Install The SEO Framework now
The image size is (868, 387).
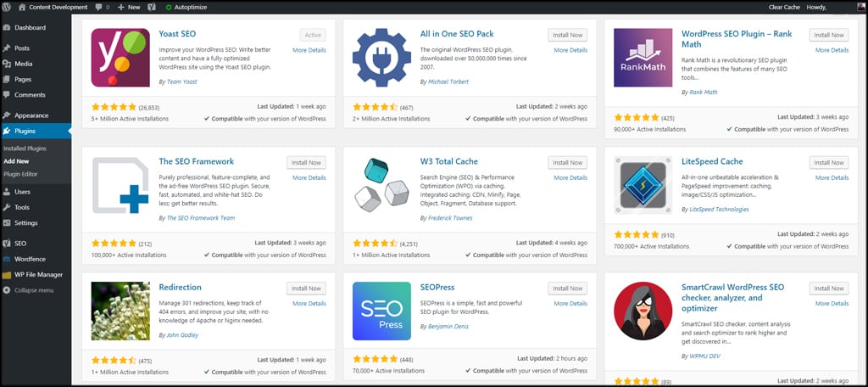306,162
